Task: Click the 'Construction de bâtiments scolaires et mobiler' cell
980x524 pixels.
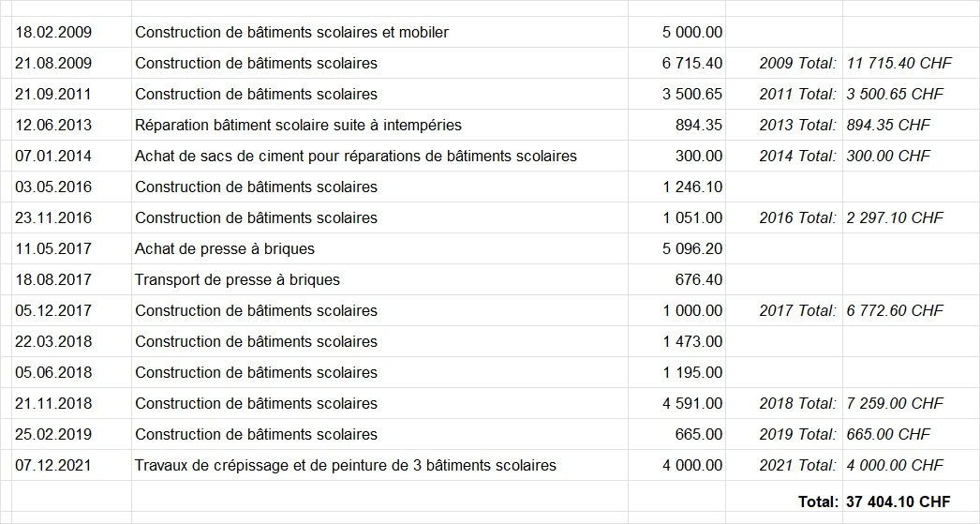Action: 291,33
